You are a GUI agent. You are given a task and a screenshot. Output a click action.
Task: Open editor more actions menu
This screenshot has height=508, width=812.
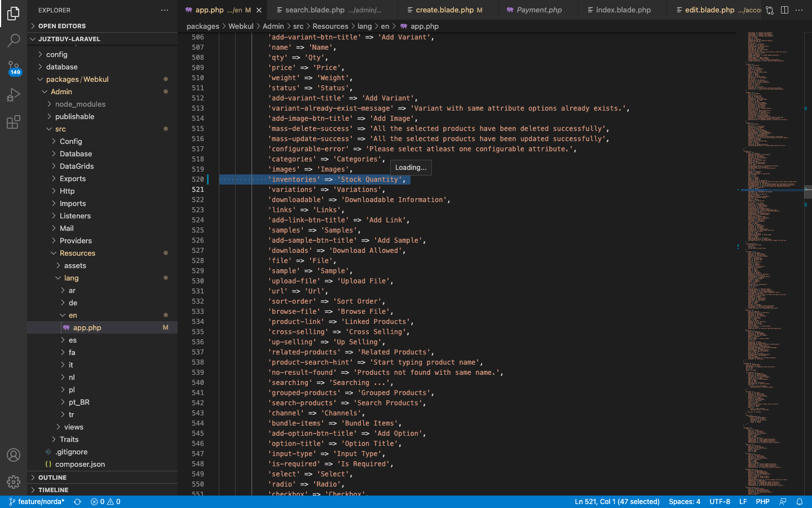click(799, 10)
